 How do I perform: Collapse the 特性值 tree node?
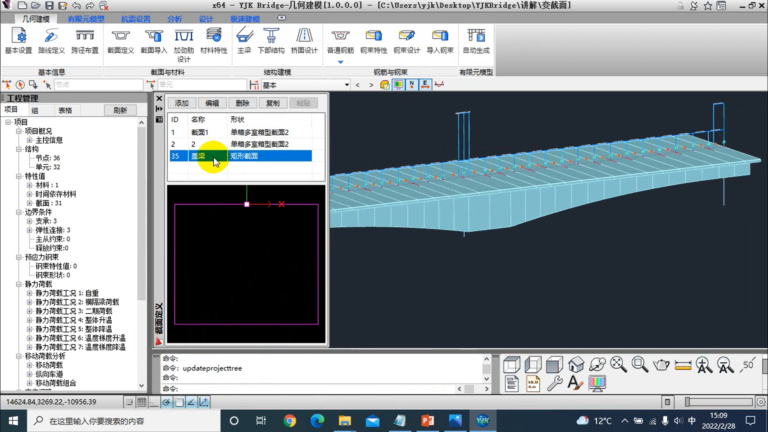click(19, 176)
